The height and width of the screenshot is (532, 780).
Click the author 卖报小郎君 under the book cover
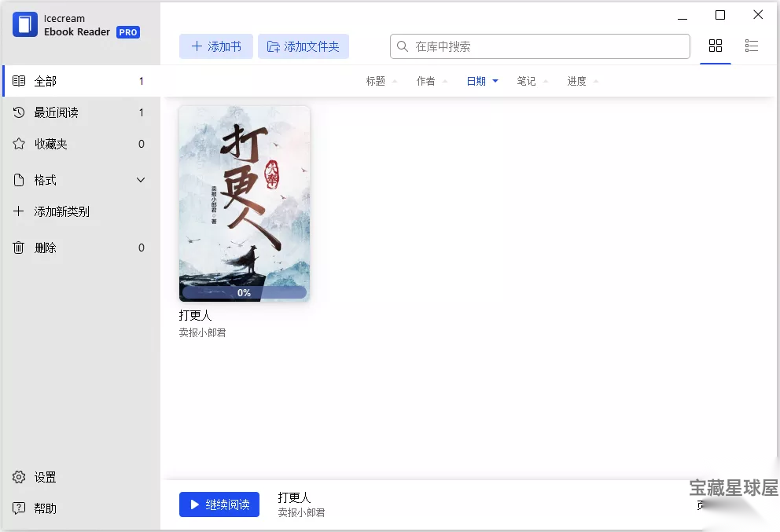click(x=202, y=332)
